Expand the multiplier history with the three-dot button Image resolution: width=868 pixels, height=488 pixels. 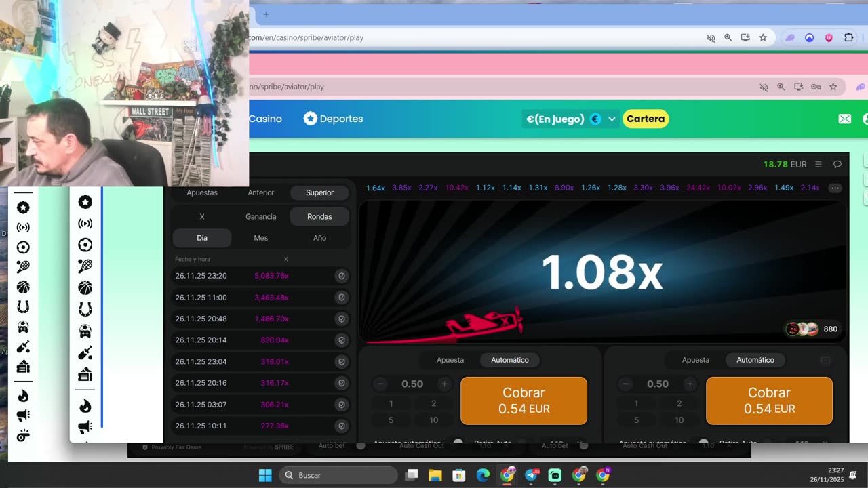[x=835, y=188]
